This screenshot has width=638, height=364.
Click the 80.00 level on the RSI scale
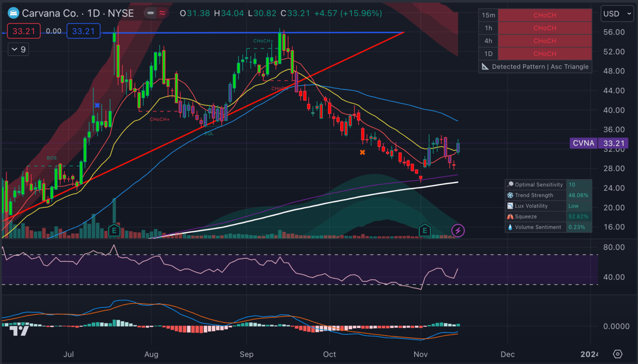(x=614, y=248)
